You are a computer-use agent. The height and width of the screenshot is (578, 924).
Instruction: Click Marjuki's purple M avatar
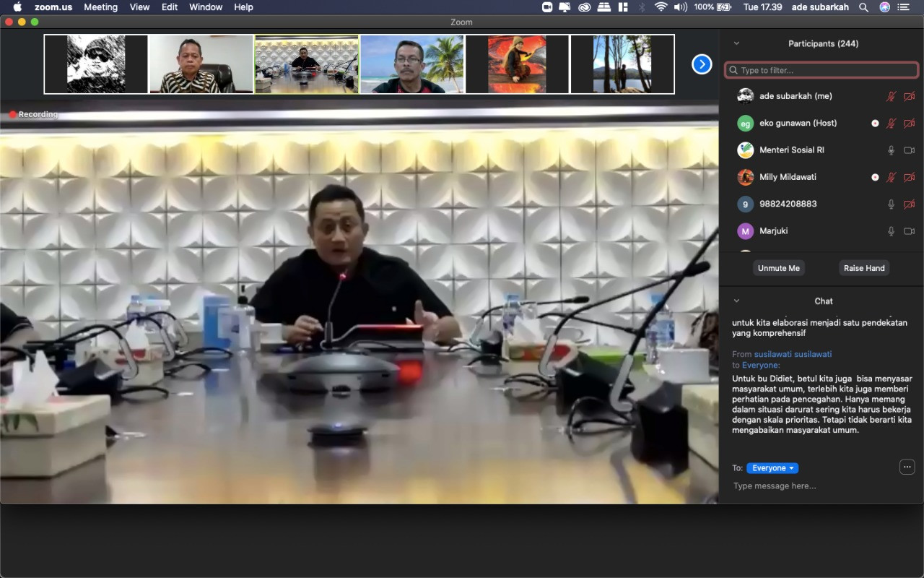click(x=746, y=231)
